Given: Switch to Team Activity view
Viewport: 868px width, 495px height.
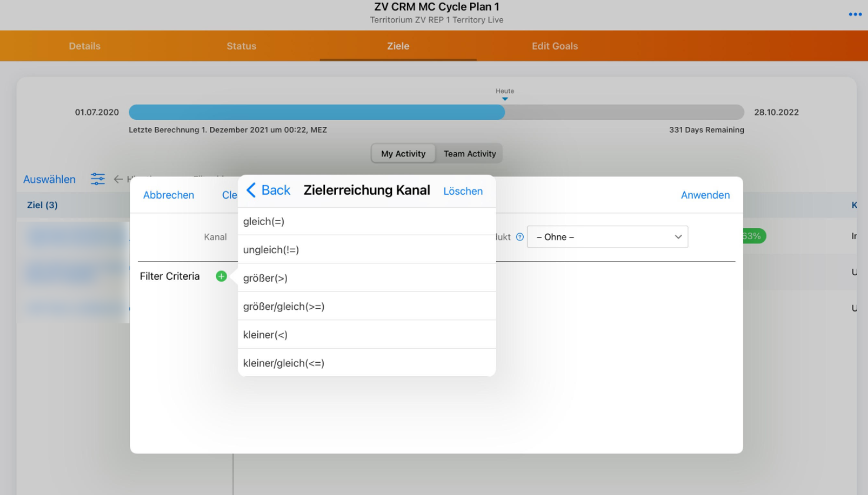Looking at the screenshot, I should 470,153.
